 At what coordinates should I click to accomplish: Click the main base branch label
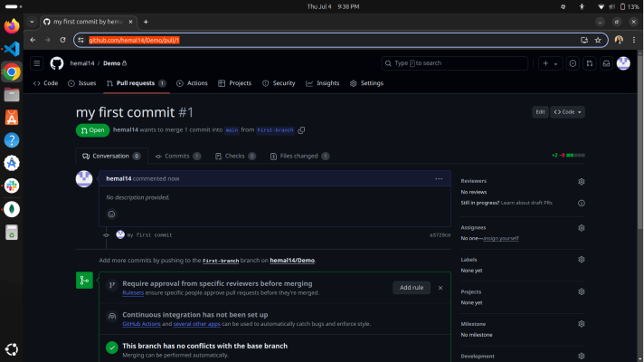pyautogui.click(x=232, y=130)
